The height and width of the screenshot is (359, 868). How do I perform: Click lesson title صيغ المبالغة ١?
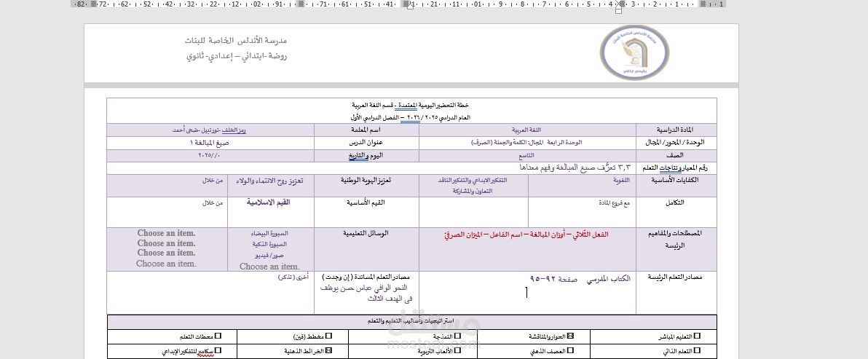pyautogui.click(x=209, y=143)
